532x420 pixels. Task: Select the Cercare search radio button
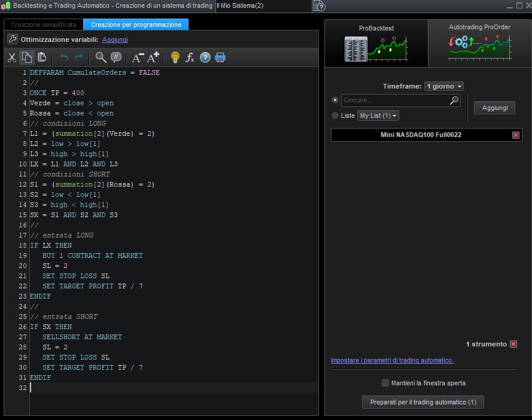[335, 101]
